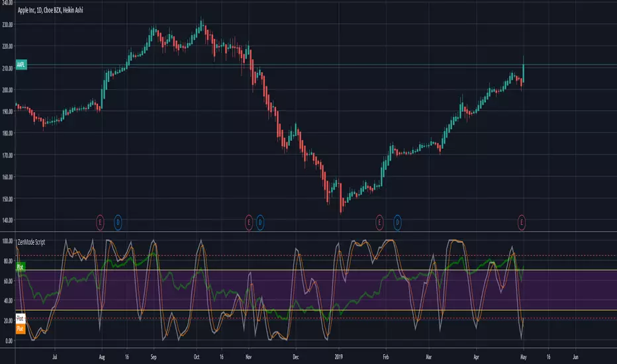This screenshot has height=364, width=617.
Task: Click the Feb date label
Action: point(385,357)
